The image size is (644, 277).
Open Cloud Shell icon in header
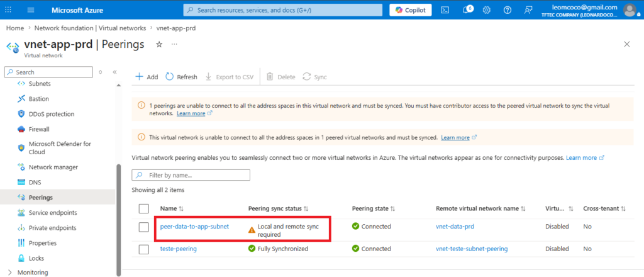(x=445, y=10)
